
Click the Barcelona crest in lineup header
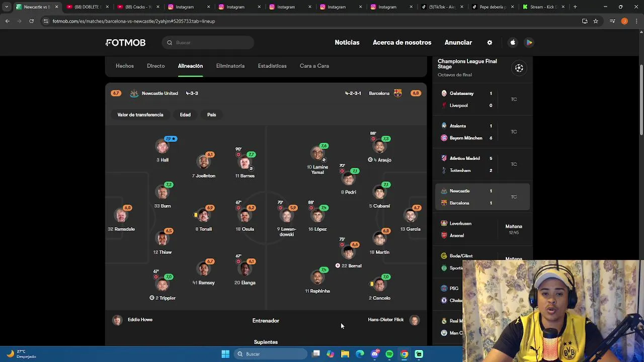398,93
